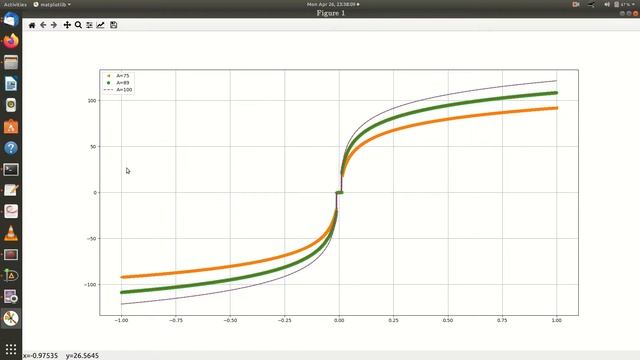Go back to the previous plot view

point(43,25)
